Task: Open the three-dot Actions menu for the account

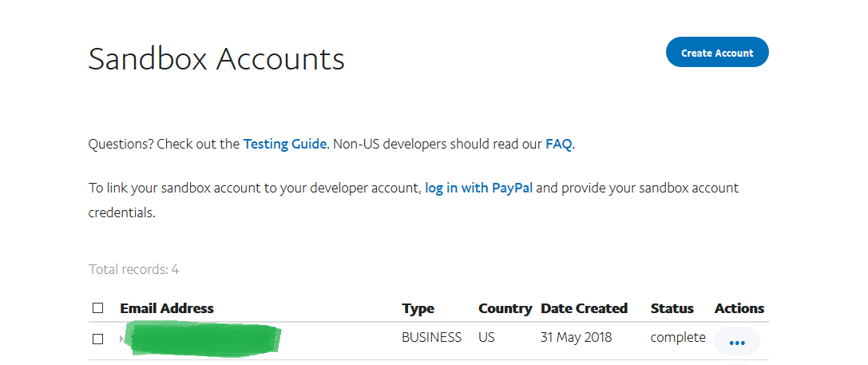Action: coord(736,342)
